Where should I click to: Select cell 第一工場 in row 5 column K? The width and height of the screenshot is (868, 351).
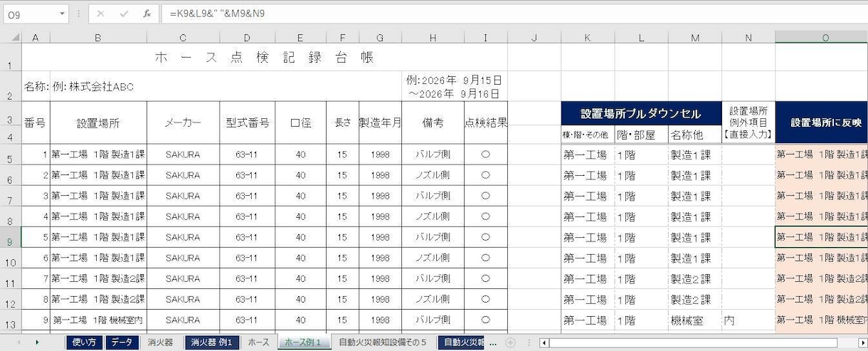(588, 154)
